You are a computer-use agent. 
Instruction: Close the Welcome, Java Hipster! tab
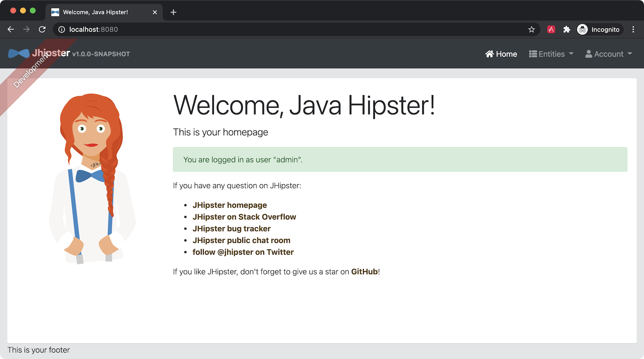pyautogui.click(x=155, y=12)
